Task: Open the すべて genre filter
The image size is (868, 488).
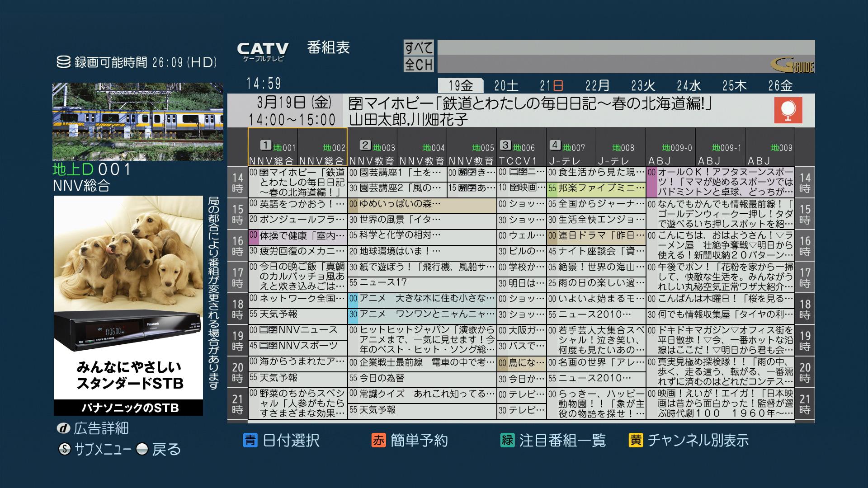Action: pyautogui.click(x=419, y=47)
